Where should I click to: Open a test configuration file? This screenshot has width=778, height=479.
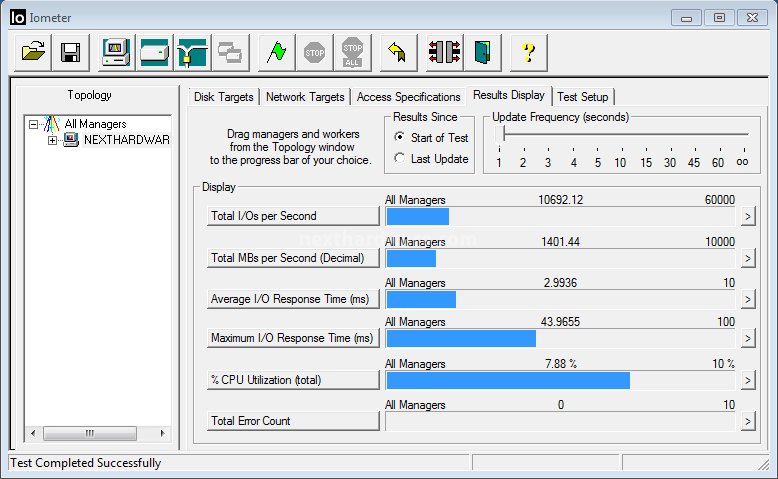pyautogui.click(x=33, y=52)
